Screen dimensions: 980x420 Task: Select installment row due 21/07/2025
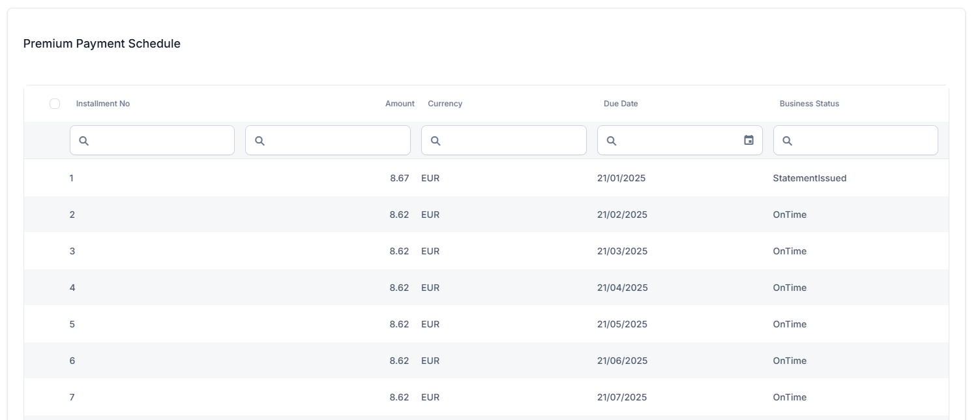click(622, 397)
